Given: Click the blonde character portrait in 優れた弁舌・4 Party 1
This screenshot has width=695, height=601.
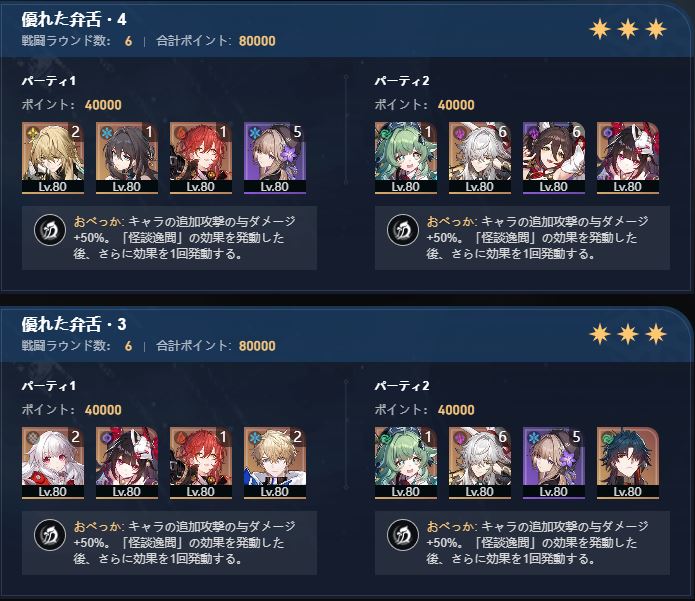Looking at the screenshot, I should (x=53, y=158).
